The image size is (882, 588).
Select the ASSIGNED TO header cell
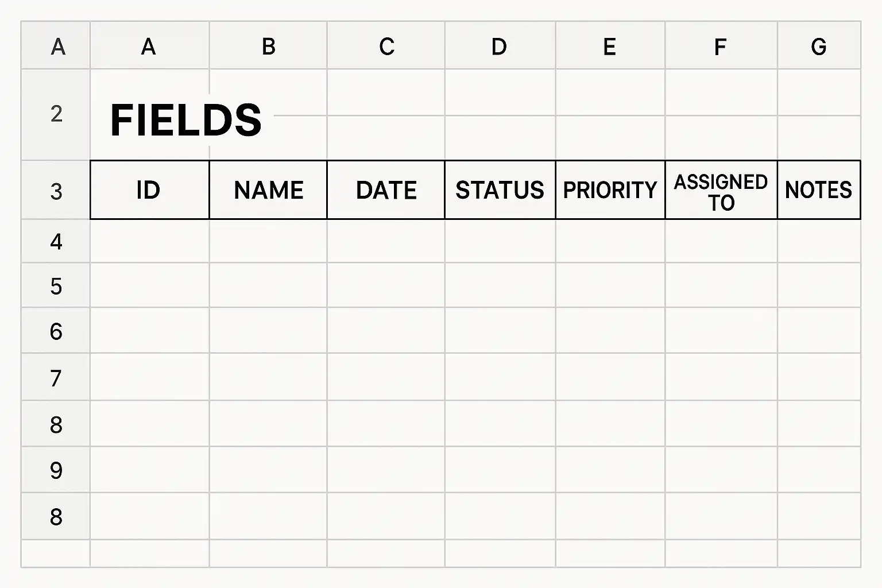tap(721, 190)
